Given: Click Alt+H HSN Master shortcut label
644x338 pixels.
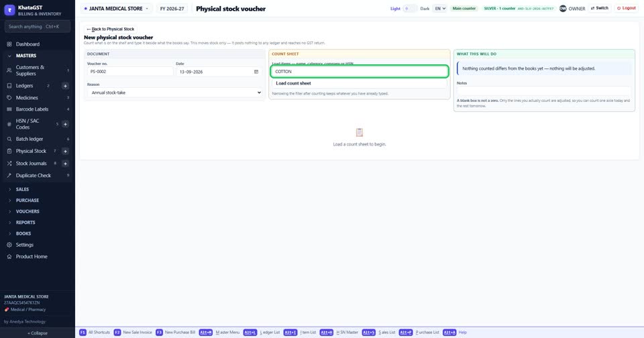Looking at the screenshot, I should (347, 332).
